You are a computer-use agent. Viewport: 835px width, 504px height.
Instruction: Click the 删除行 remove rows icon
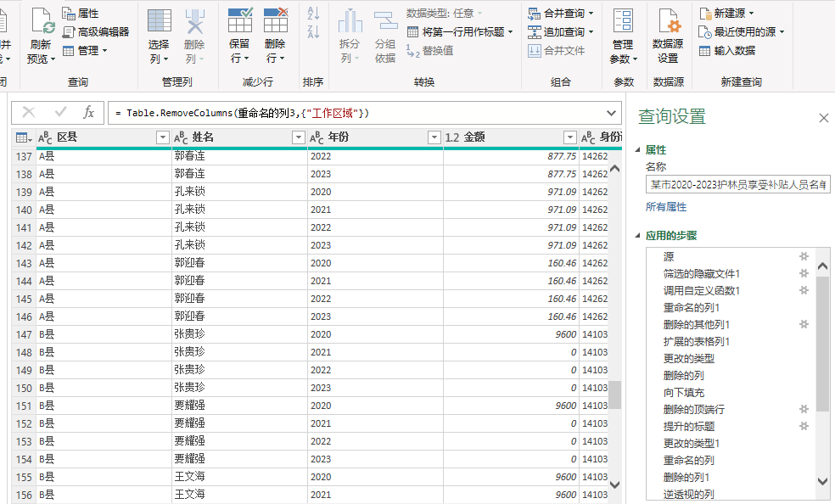click(x=275, y=20)
